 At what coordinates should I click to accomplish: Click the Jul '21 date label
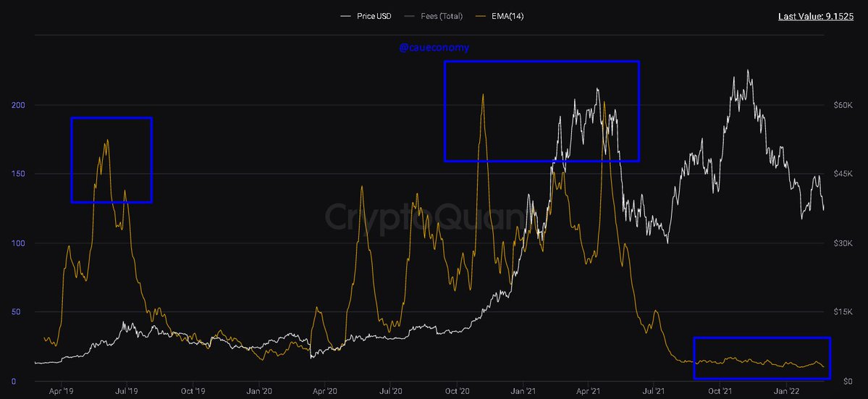pyautogui.click(x=654, y=391)
